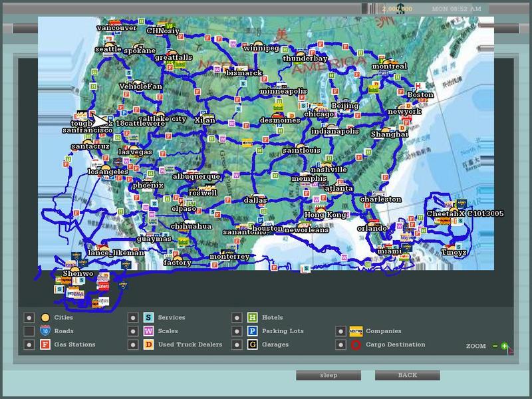The width and height of the screenshot is (532, 399).
Task: Click the Companies legend logo icon
Action: 356,331
